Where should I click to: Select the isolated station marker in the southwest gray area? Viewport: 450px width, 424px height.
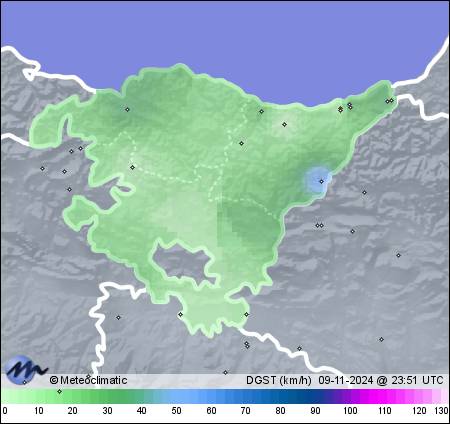click(x=118, y=318)
